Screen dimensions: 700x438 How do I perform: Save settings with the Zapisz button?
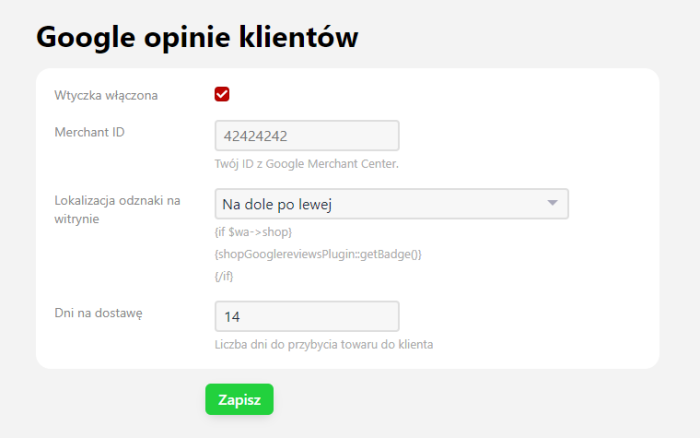tap(239, 399)
